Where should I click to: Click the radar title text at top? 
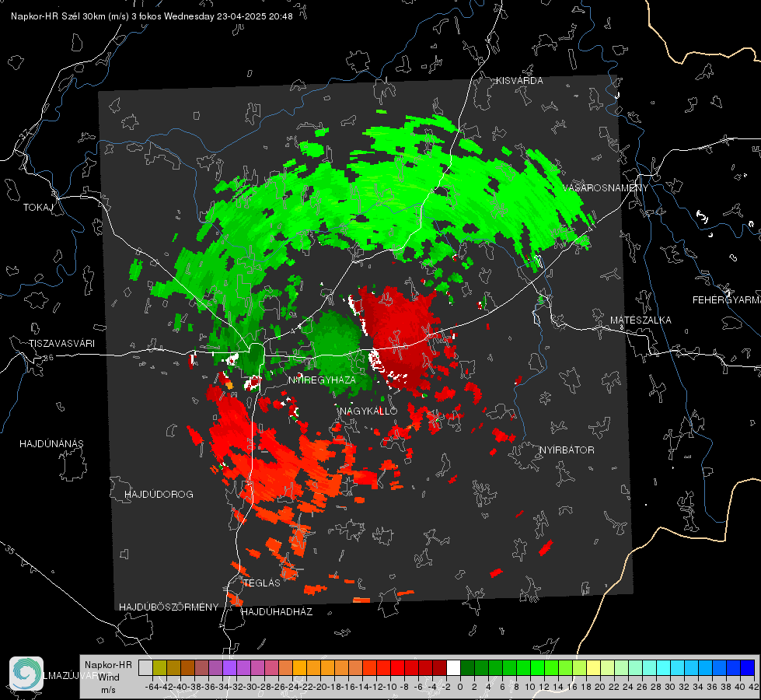coord(152,16)
